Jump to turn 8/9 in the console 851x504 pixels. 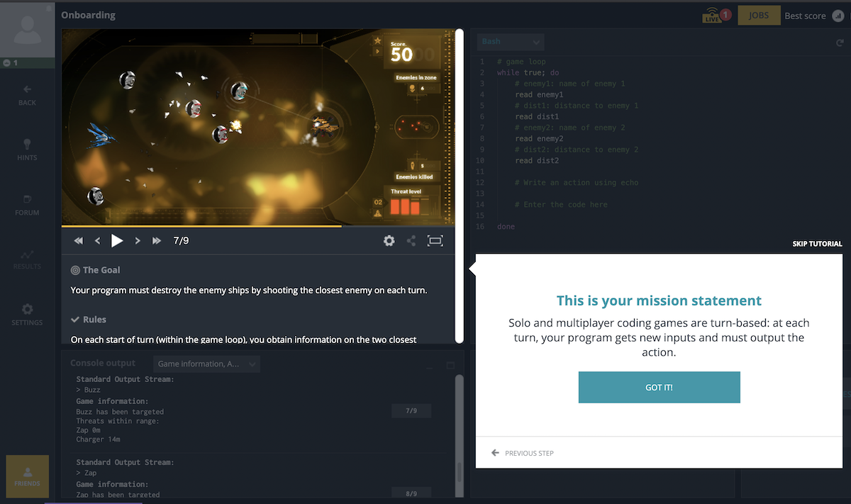click(x=411, y=493)
